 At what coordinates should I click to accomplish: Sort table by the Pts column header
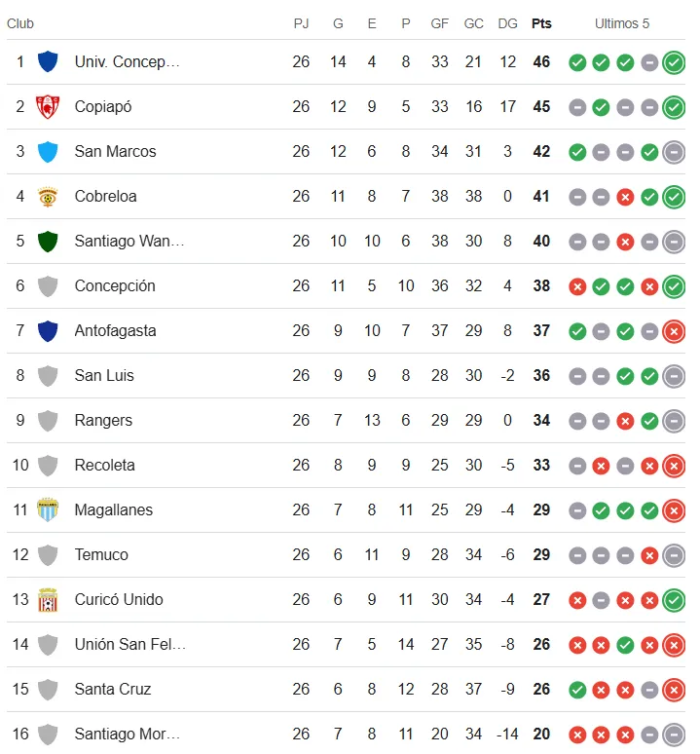click(x=541, y=23)
